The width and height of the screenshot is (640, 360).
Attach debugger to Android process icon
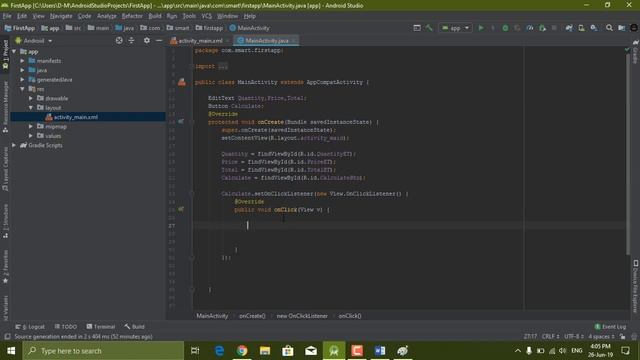point(542,28)
